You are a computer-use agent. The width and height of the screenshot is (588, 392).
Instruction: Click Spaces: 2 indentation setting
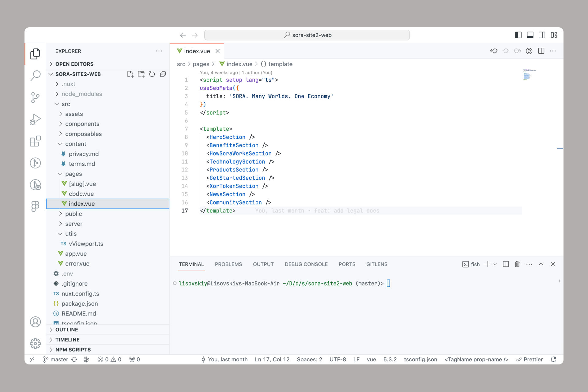[x=309, y=360]
